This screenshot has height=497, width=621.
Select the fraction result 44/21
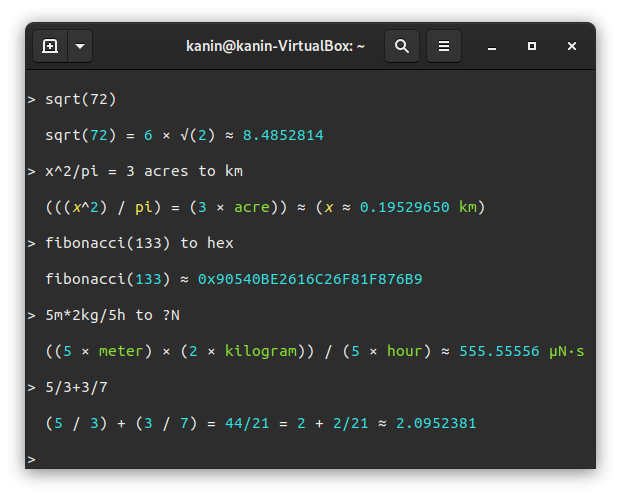click(247, 423)
